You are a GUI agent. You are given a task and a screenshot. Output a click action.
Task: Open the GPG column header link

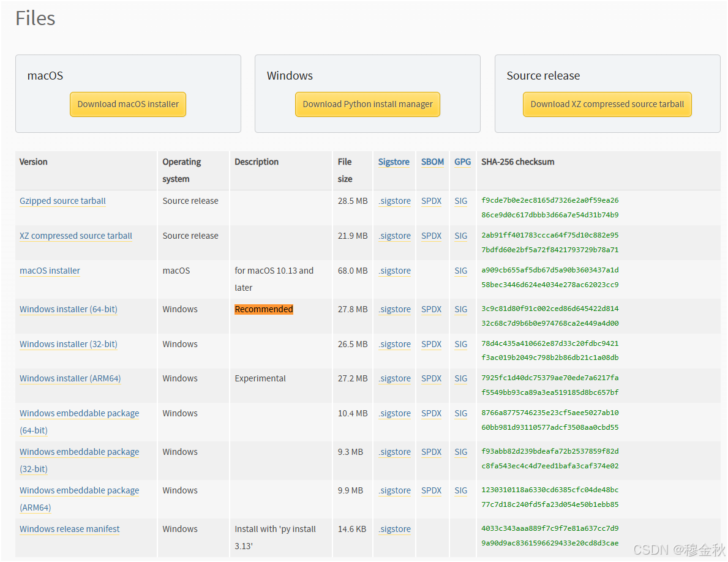(462, 162)
